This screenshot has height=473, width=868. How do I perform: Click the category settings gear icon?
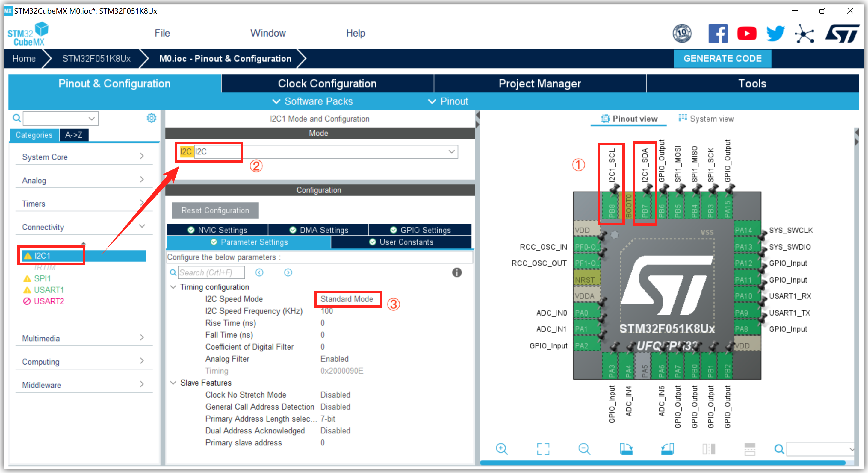[x=151, y=118]
